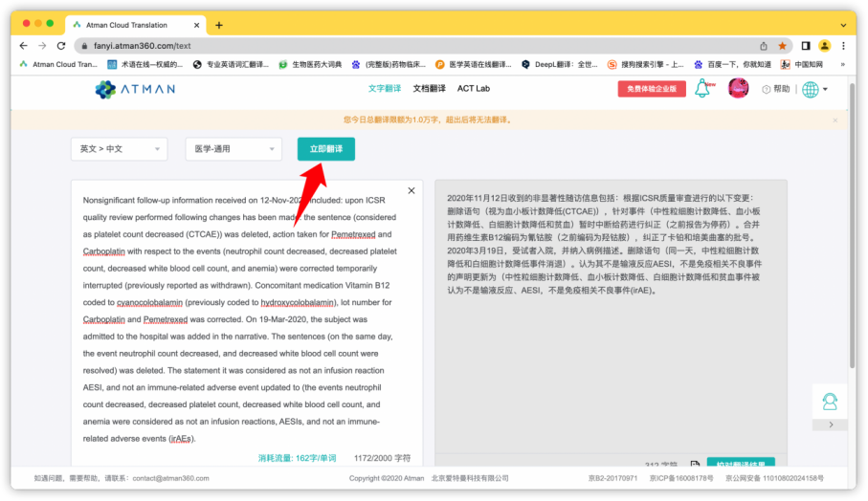
Task: Open the notification bell icon
Action: click(x=703, y=89)
